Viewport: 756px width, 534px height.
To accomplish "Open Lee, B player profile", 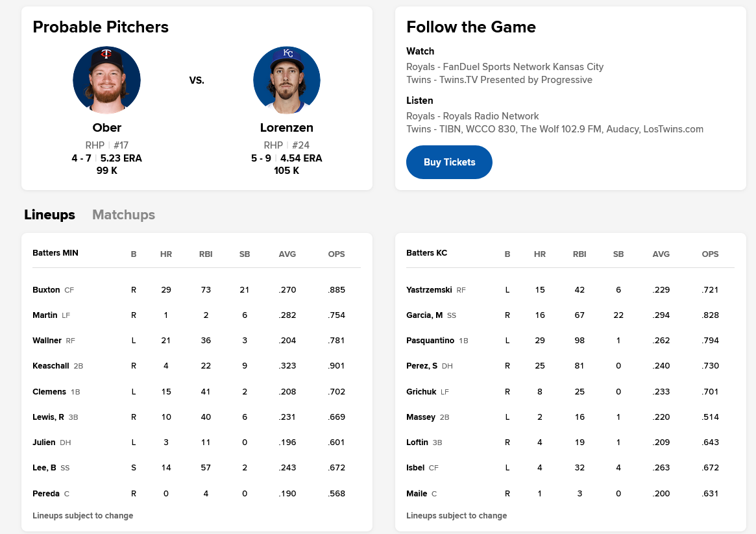I will pos(44,468).
